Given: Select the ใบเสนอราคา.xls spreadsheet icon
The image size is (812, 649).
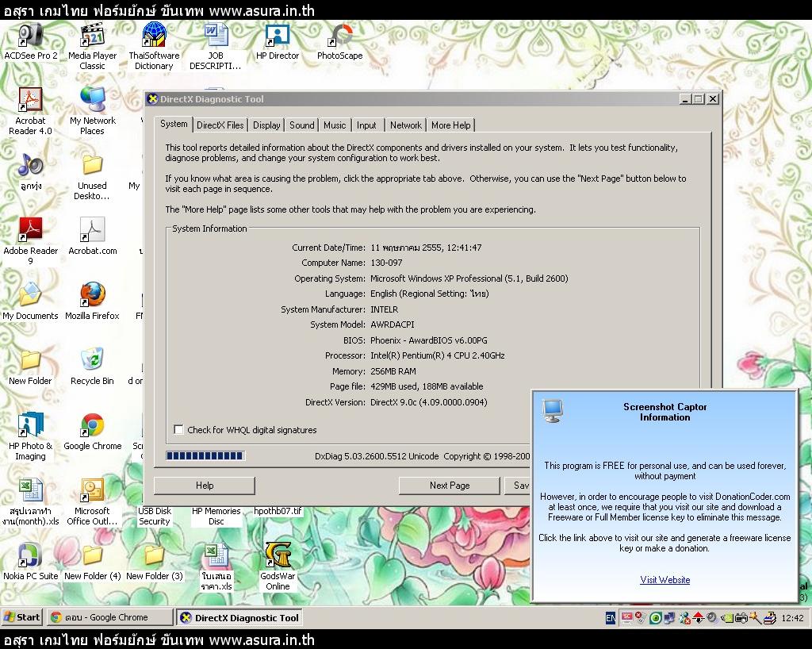Looking at the screenshot, I should 216,566.
